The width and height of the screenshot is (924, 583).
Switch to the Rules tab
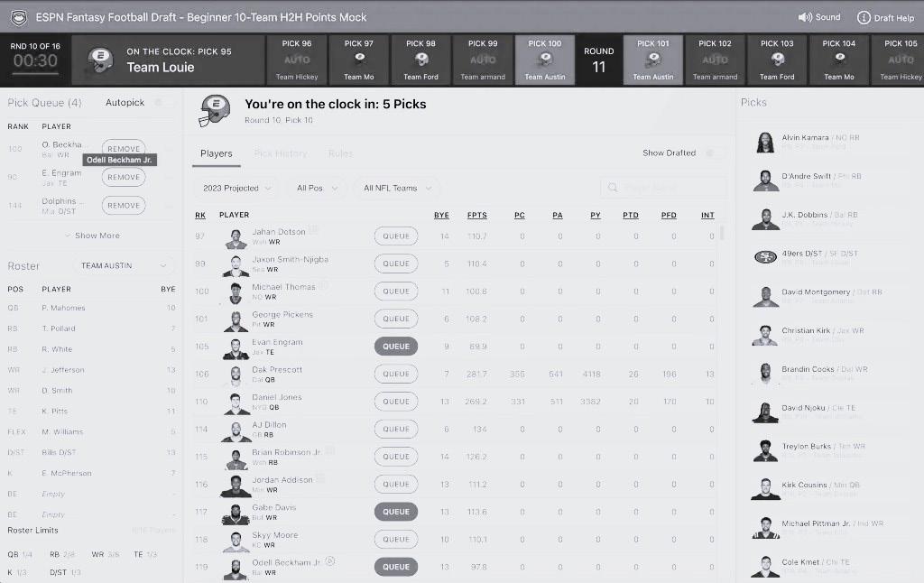340,153
